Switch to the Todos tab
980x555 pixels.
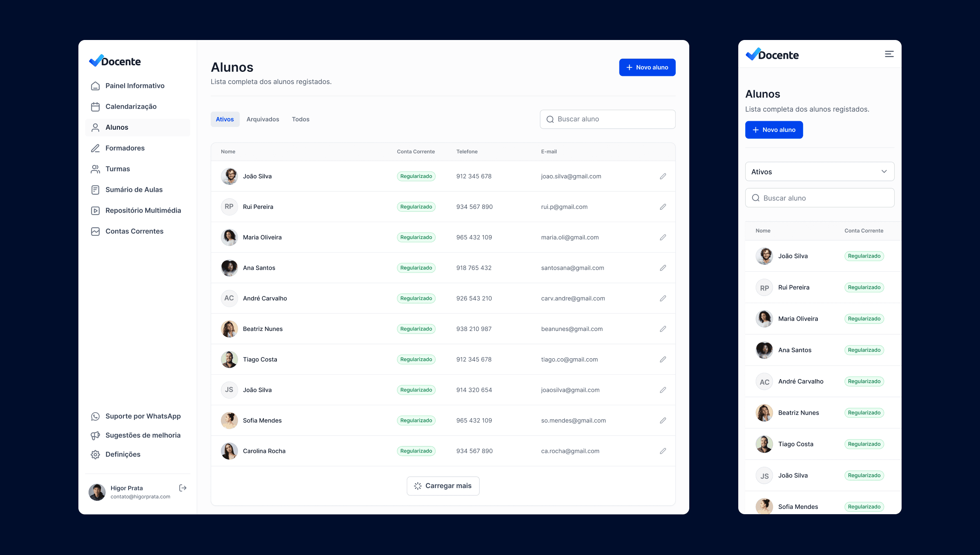pyautogui.click(x=301, y=119)
